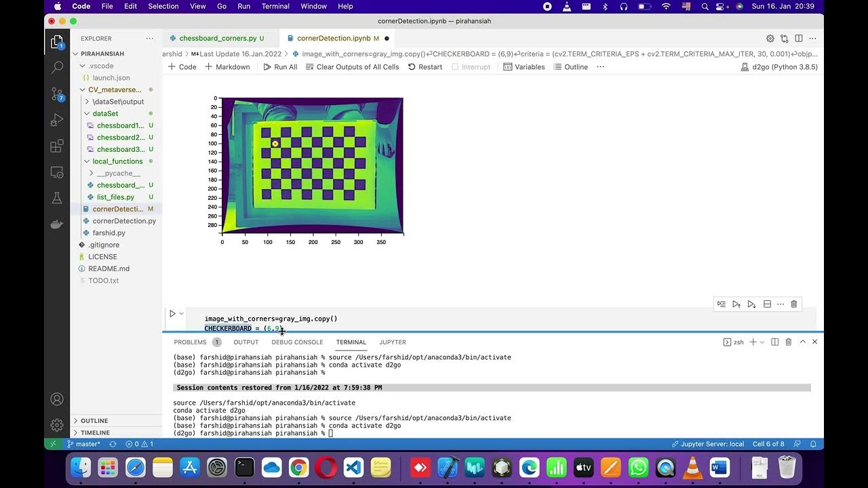Open list_files.py in Explorer
The width and height of the screenshot is (868, 488).
pyautogui.click(x=115, y=197)
